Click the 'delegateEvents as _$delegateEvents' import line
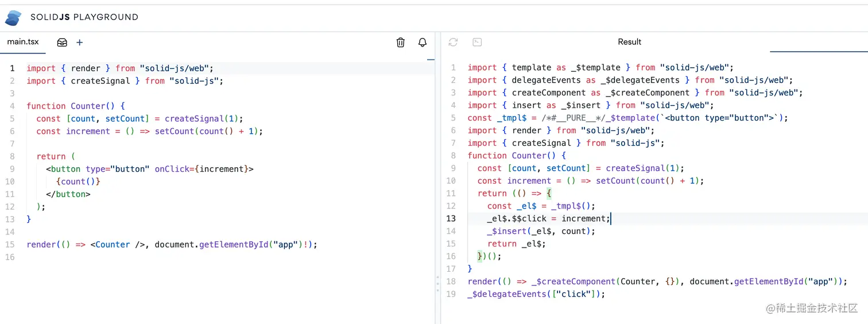Viewport: 868px width, 324px height. (630, 80)
